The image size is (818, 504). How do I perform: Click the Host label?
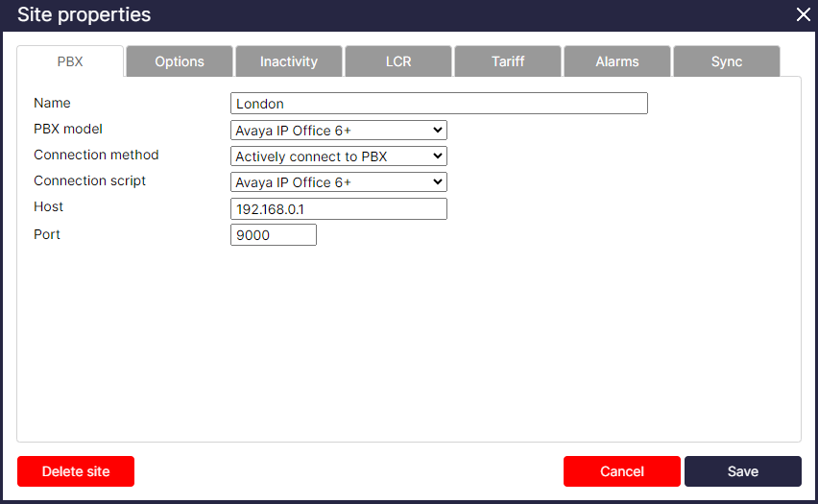tap(48, 206)
